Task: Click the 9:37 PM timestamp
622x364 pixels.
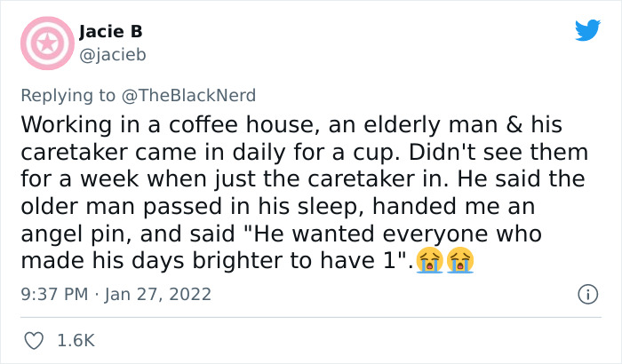Action: click(x=55, y=293)
